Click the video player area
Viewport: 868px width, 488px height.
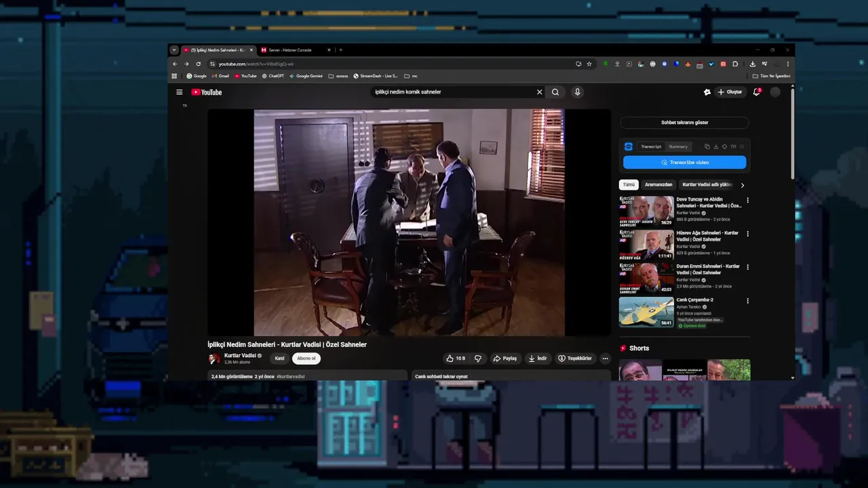point(409,222)
